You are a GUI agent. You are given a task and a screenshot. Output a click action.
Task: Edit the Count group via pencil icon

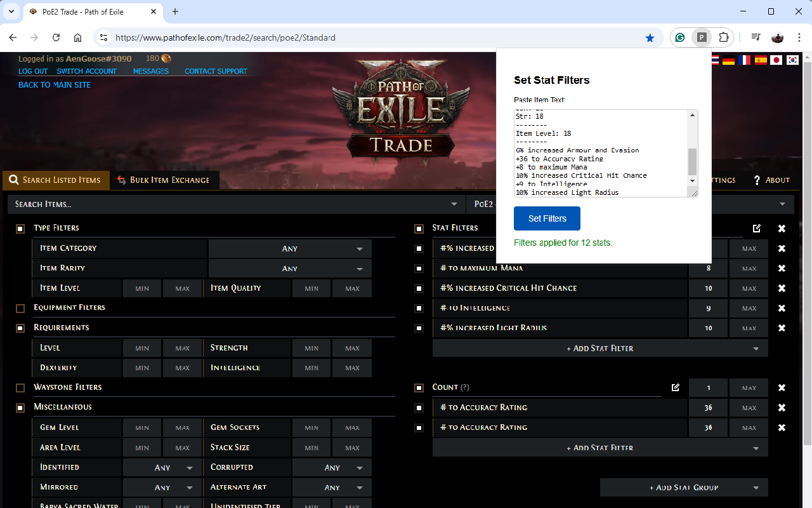point(675,387)
